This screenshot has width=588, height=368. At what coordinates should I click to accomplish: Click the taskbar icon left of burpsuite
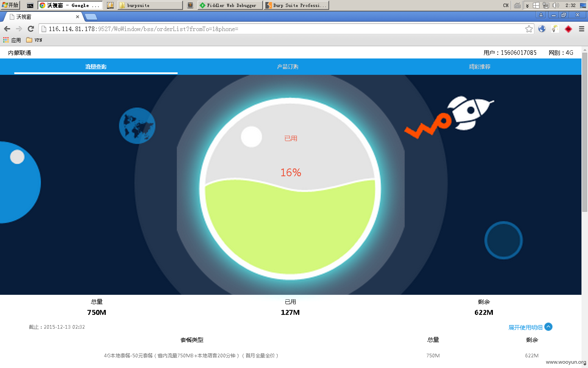[110, 5]
